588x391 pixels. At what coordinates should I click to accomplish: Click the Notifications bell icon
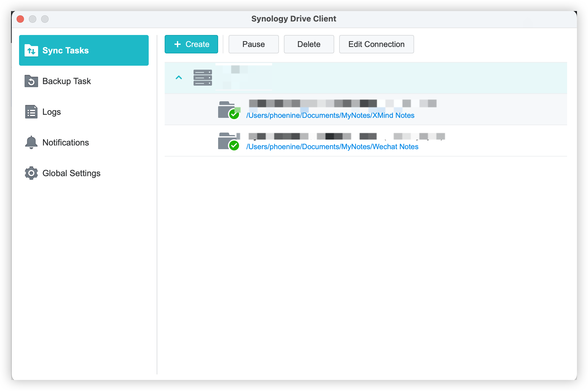[31, 142]
